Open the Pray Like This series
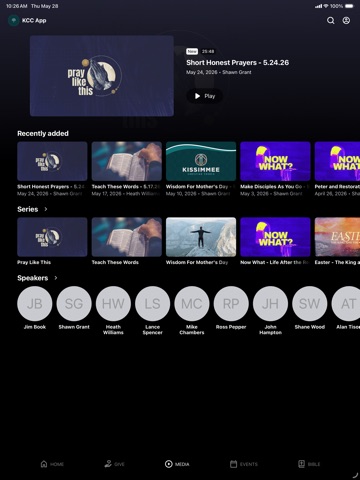This screenshot has height=480, width=360. tap(52, 237)
